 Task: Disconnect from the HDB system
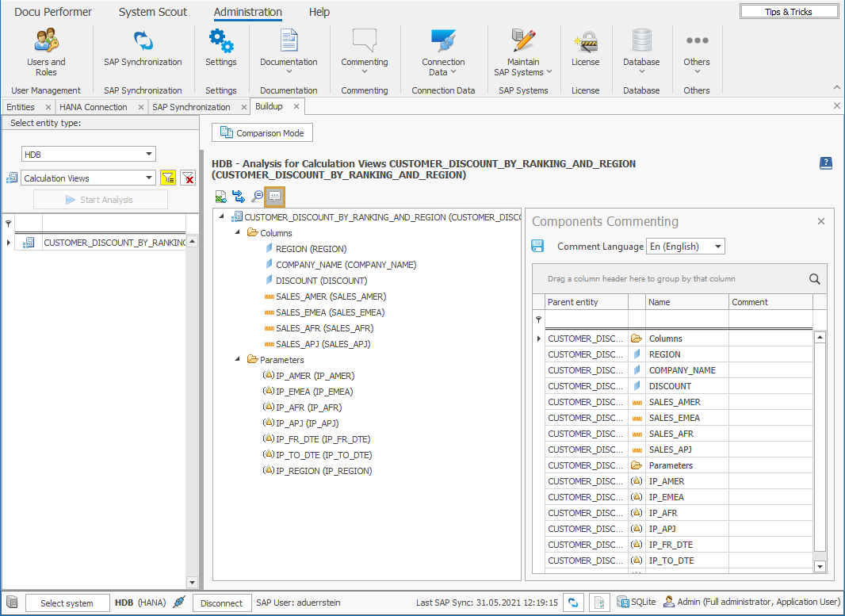pos(222,603)
